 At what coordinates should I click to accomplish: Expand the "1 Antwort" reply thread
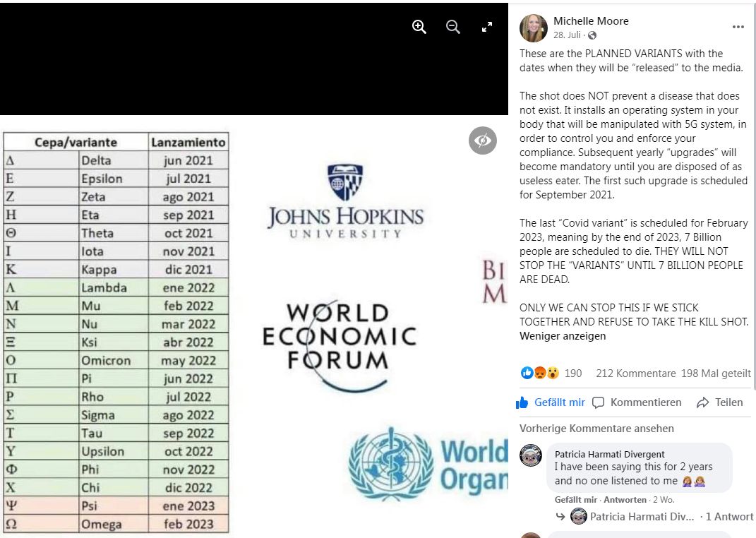click(x=729, y=517)
